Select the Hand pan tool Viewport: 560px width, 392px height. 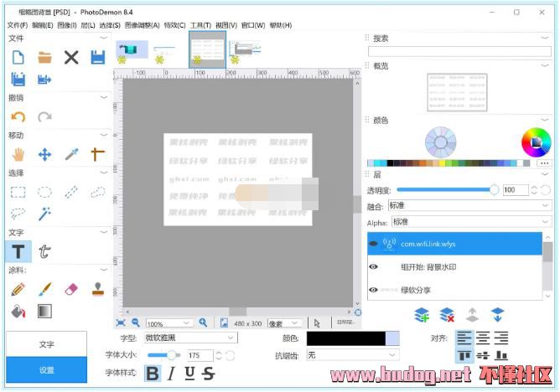pyautogui.click(x=18, y=154)
